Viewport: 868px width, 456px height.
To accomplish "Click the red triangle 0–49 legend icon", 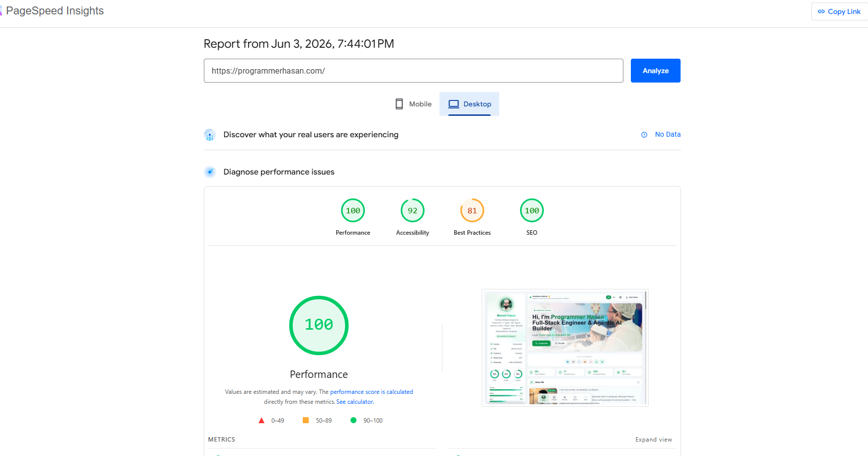I will pos(261,421).
